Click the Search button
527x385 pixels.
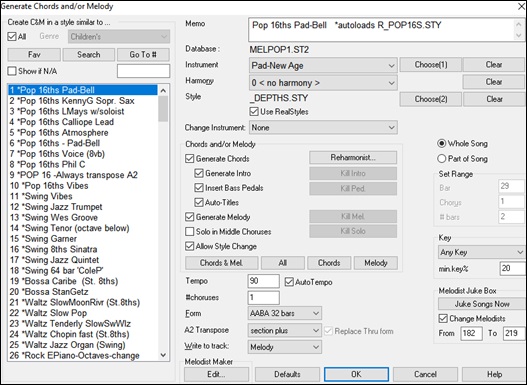click(89, 54)
